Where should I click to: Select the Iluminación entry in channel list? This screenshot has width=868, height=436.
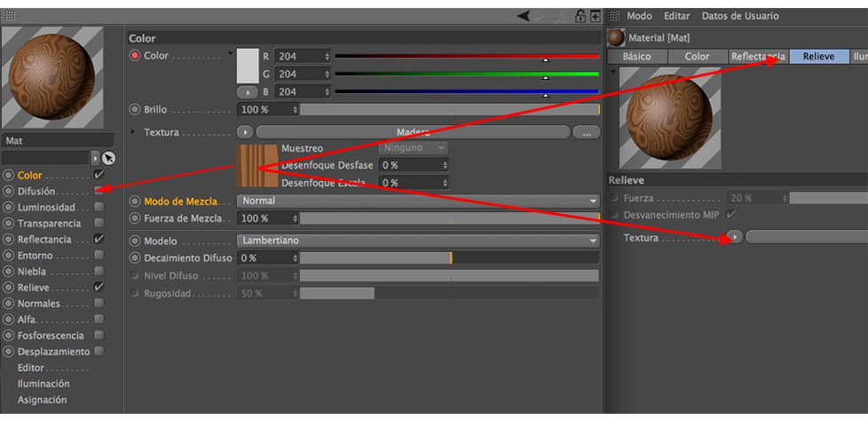click(x=43, y=384)
